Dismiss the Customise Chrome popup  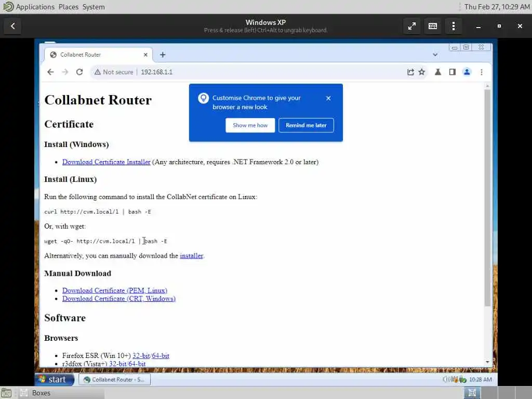tap(328, 98)
